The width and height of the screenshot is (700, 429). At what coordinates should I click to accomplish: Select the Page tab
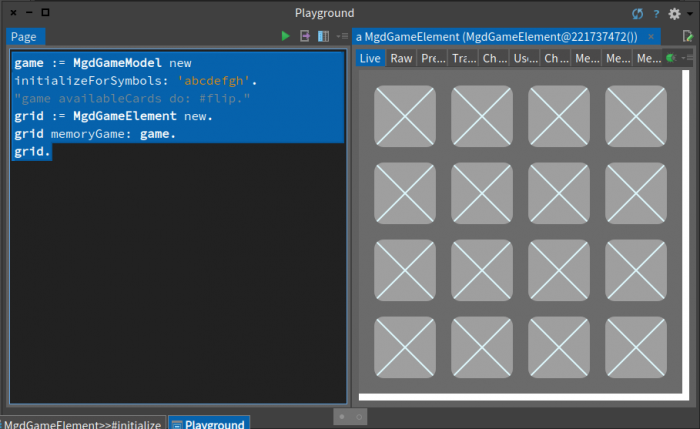pos(24,37)
